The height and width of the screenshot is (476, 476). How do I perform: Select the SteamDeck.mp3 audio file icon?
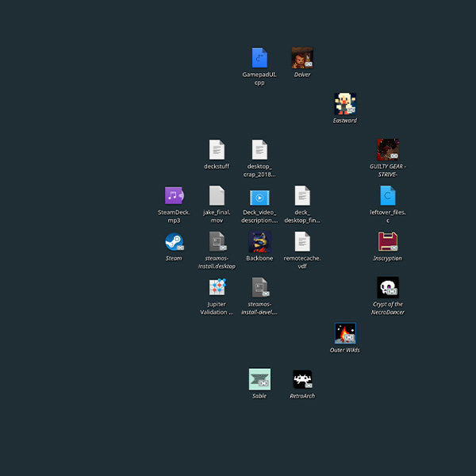(x=175, y=195)
